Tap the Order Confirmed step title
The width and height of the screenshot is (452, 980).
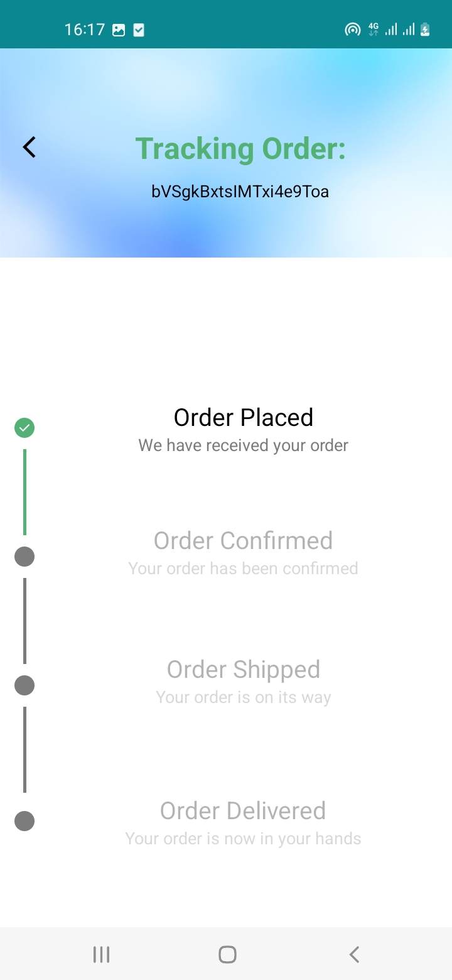(244, 541)
